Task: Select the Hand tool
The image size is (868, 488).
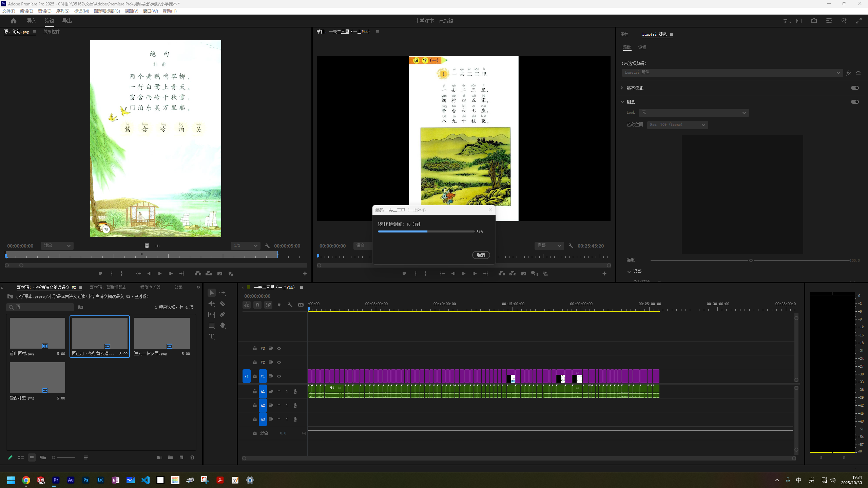Action: coord(223,325)
